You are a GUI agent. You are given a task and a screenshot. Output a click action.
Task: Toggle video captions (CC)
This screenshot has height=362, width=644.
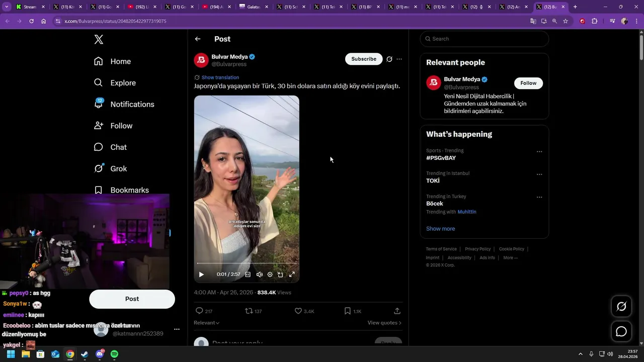(248, 275)
